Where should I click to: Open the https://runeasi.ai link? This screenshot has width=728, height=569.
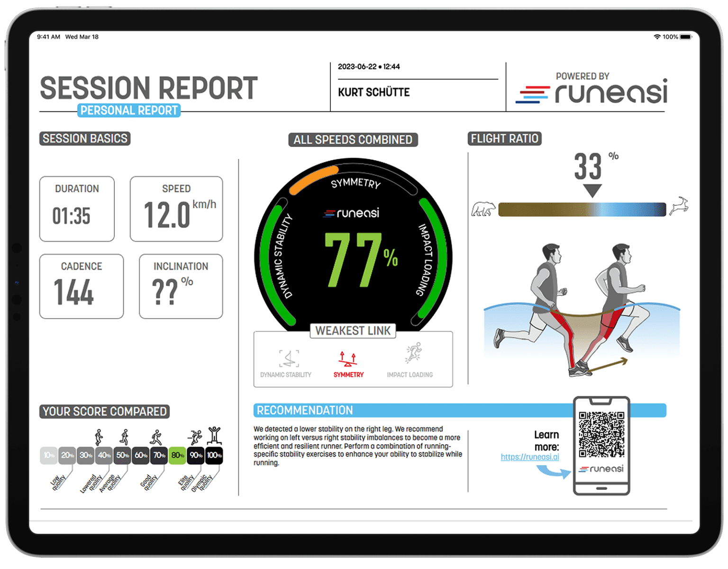(x=530, y=457)
